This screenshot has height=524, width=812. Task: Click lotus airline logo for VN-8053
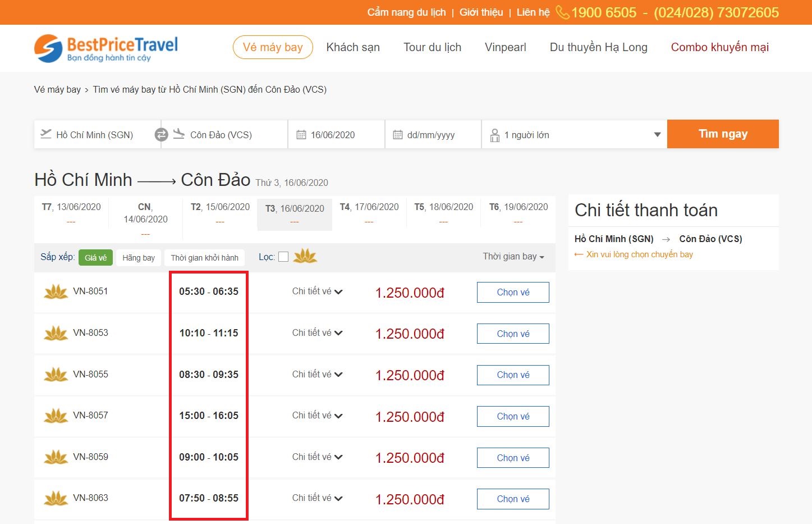56,333
